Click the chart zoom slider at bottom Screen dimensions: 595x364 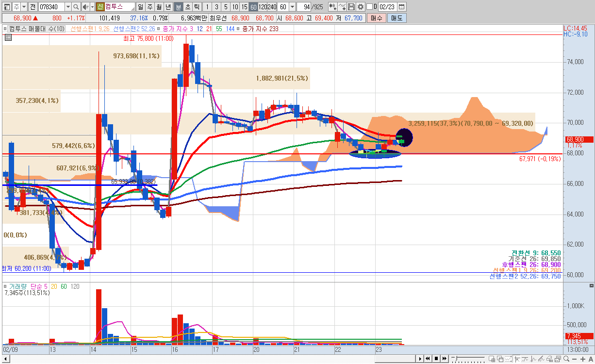pyautogui.click(x=468, y=359)
